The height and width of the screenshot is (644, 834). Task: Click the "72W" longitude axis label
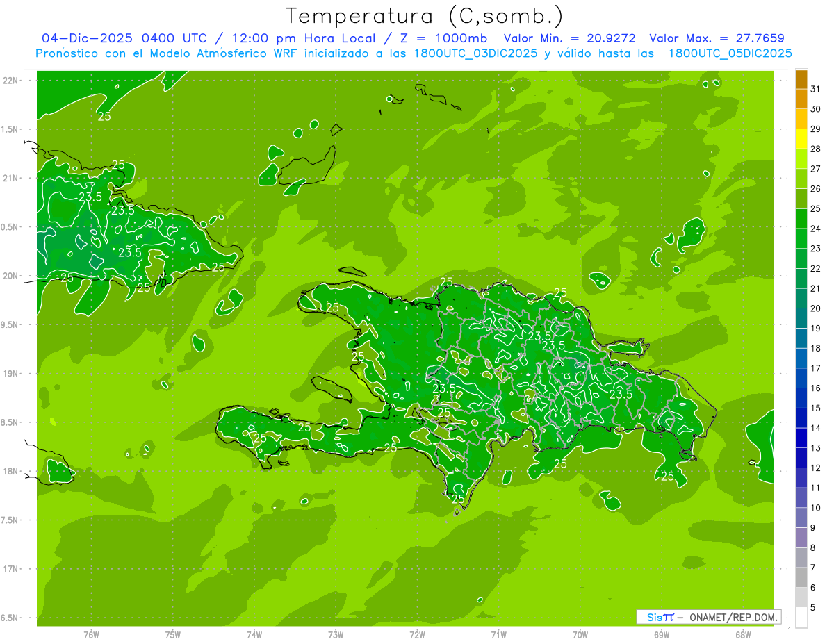pos(417,634)
